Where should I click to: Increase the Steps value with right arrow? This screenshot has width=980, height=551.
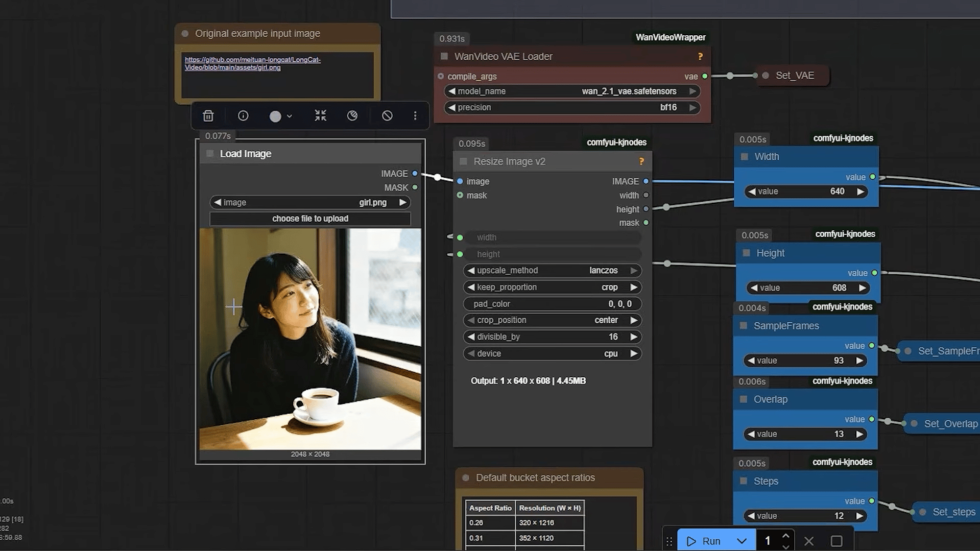pyautogui.click(x=860, y=516)
